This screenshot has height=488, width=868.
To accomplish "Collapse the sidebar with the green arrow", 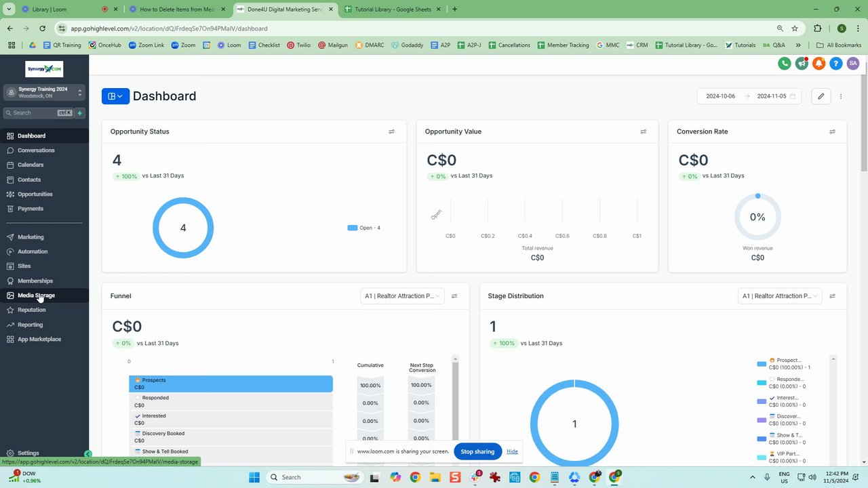I will [87, 454].
